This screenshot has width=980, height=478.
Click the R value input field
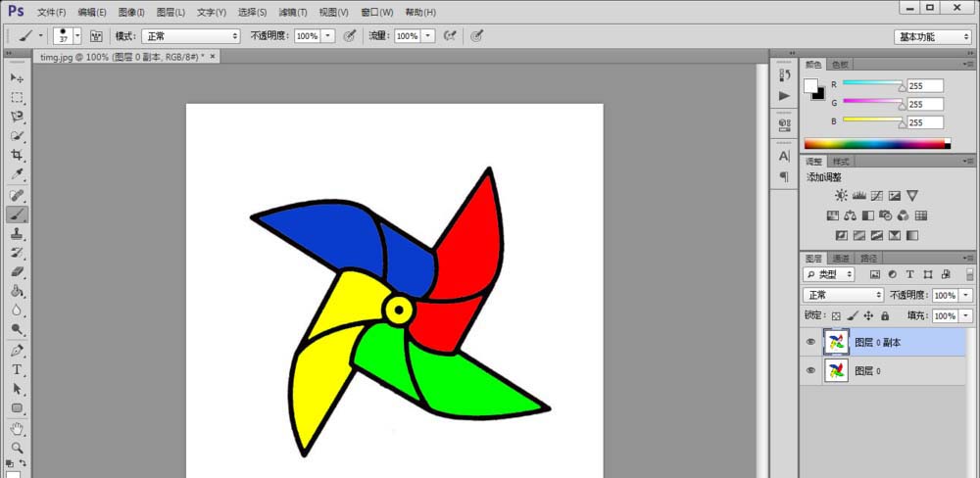coord(925,86)
